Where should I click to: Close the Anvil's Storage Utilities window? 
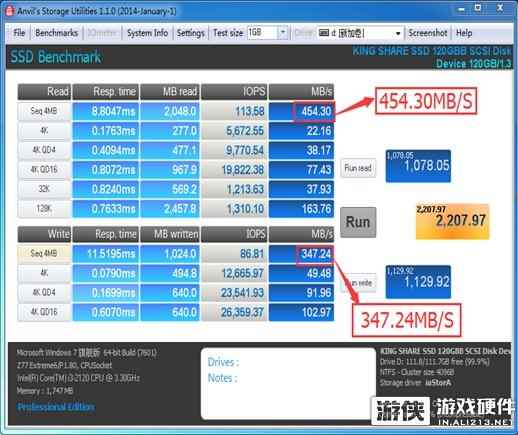[500, 8]
